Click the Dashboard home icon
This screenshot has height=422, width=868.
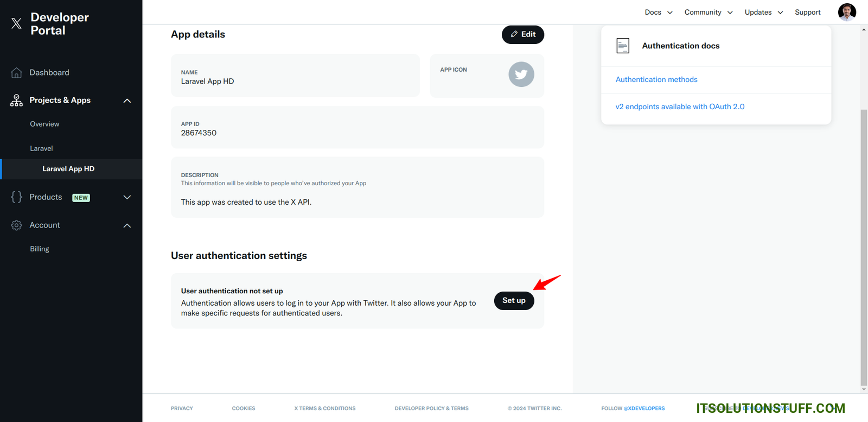(x=16, y=73)
